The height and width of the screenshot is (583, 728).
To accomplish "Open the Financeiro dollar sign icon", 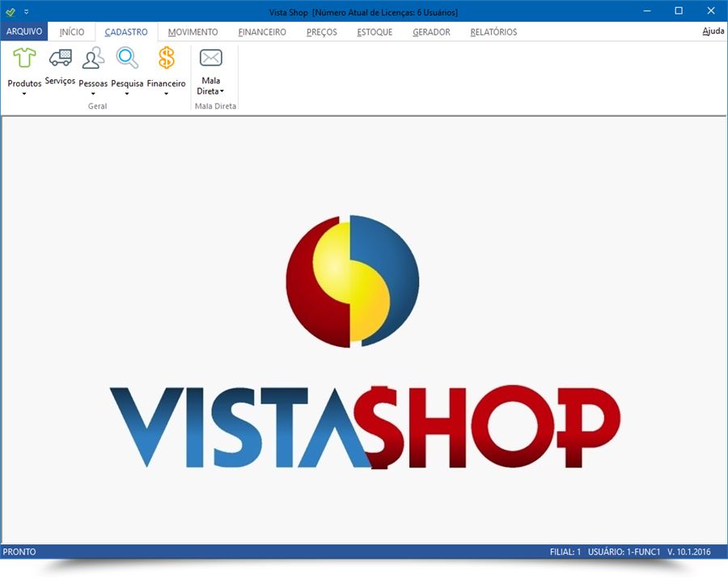I will click(x=166, y=58).
